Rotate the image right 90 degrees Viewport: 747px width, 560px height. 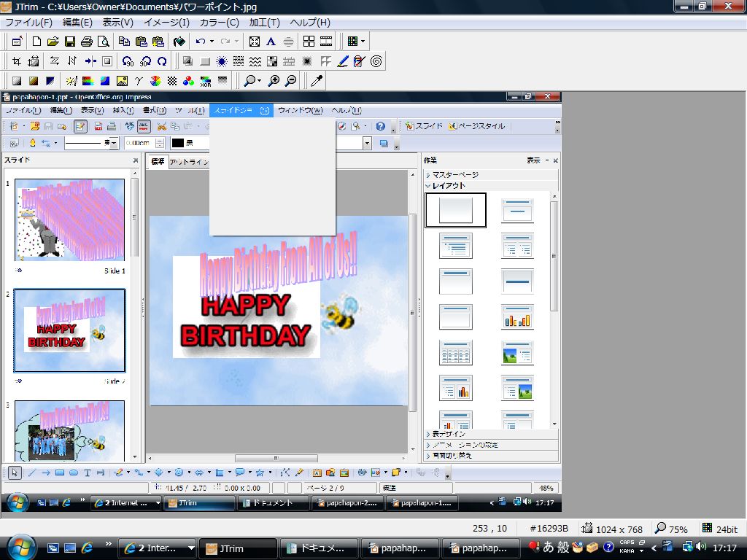tap(145, 61)
